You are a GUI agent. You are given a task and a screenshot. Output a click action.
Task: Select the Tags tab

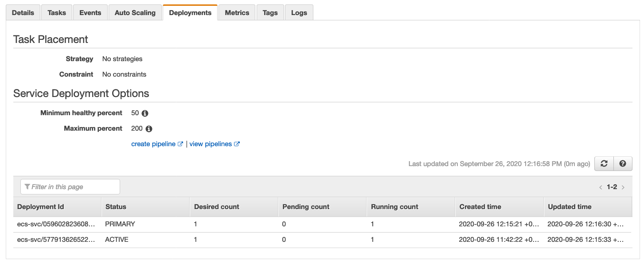270,13
